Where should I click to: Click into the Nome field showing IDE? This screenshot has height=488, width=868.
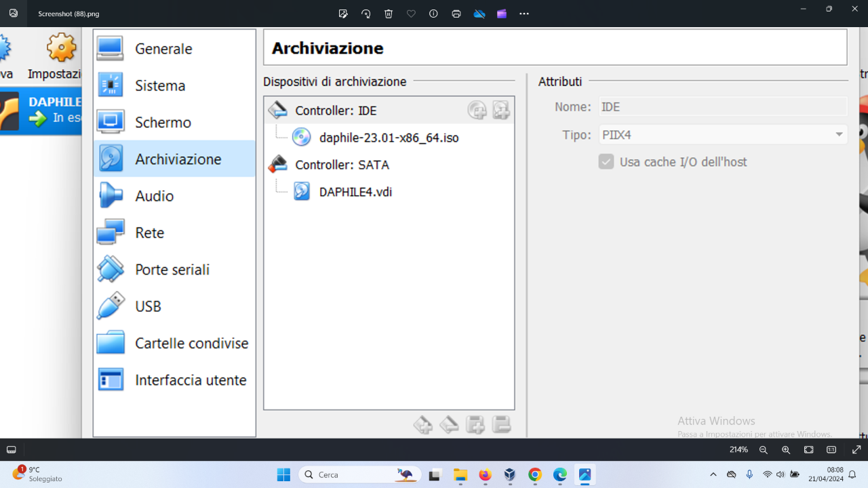722,106
